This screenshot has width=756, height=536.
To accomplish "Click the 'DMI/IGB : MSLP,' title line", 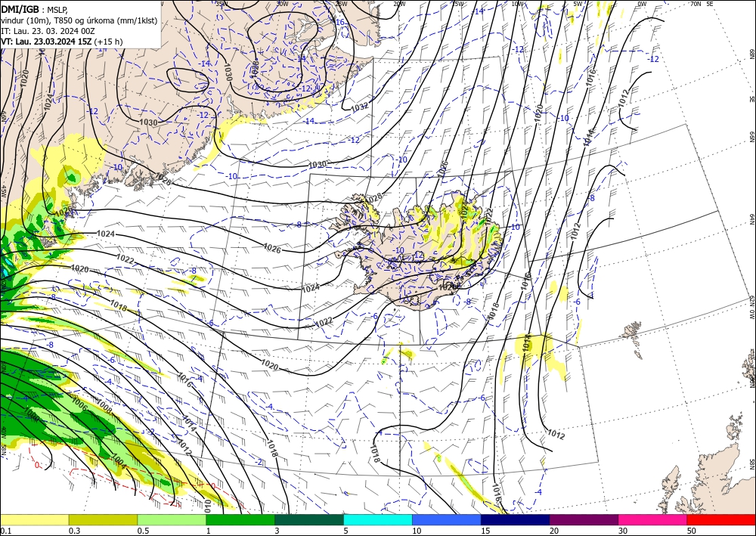I will click(36, 9).
